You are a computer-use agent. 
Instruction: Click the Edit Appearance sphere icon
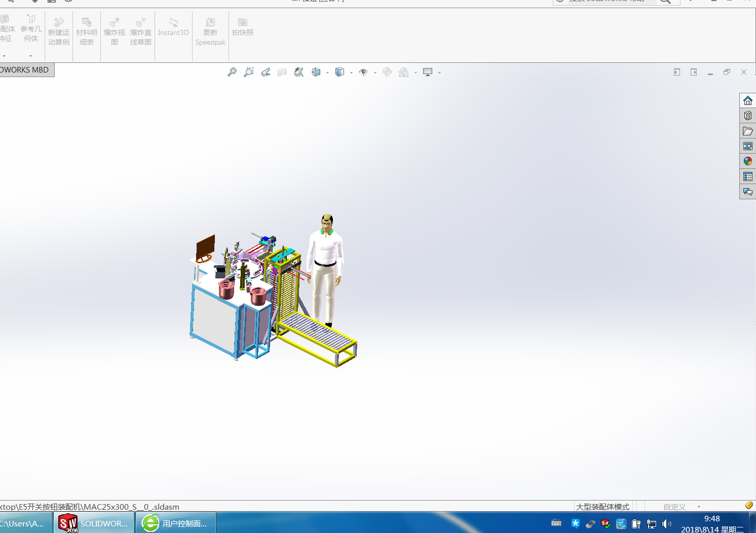387,73
